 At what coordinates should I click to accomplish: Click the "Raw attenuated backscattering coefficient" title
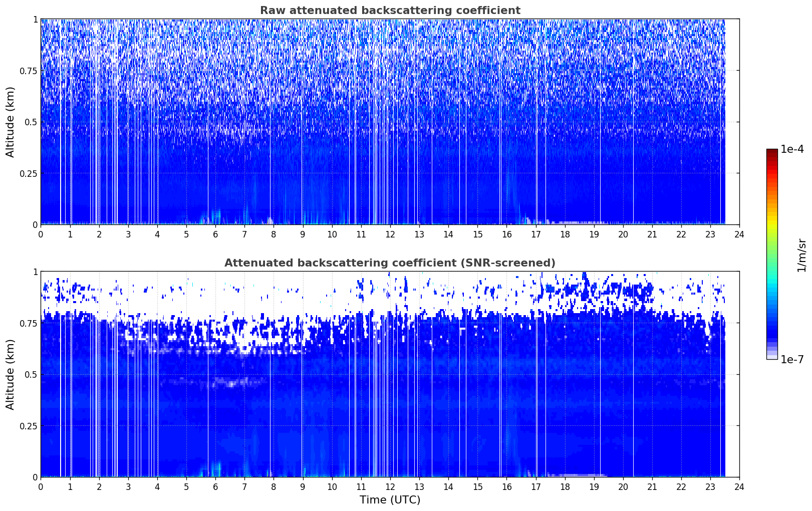click(x=390, y=11)
